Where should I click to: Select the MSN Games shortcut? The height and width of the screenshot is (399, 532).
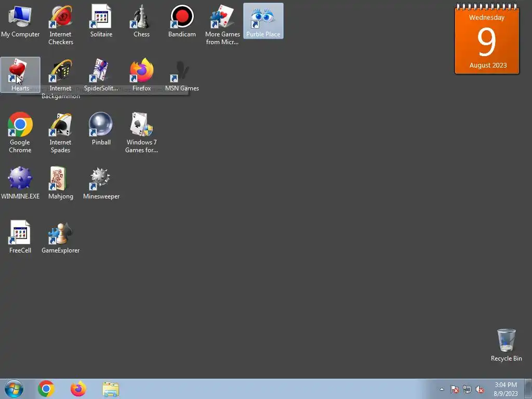coord(182,75)
